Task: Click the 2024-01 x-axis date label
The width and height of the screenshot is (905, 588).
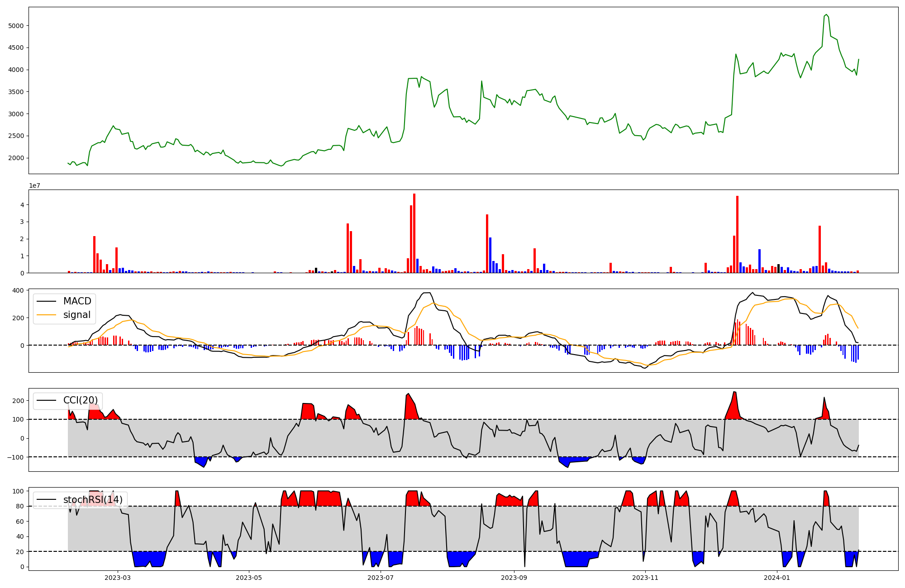Action: 777,578
